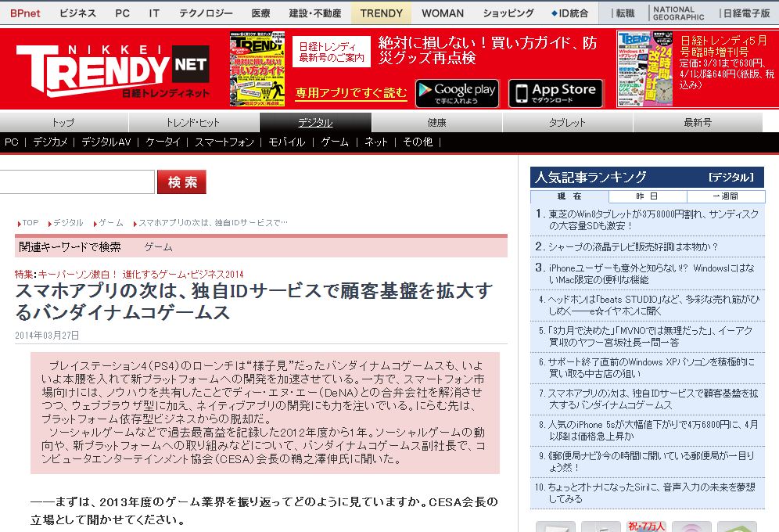Click 日経トレンディ最新号のご案内 box
This screenshot has height=532, width=779.
click(x=332, y=52)
